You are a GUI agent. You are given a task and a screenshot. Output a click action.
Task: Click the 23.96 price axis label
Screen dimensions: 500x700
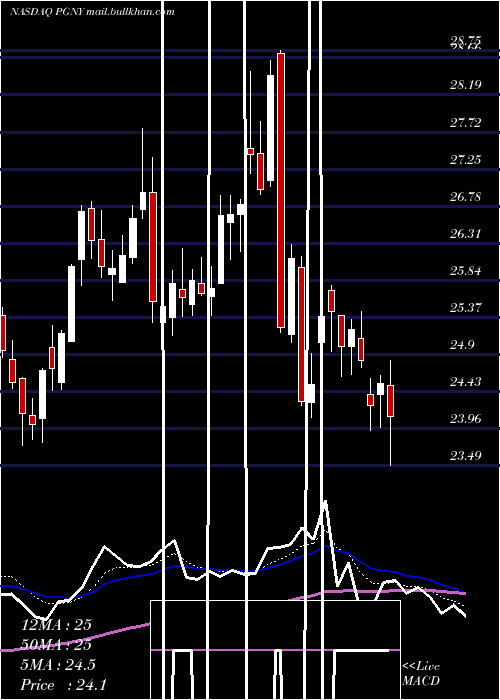pos(466,419)
